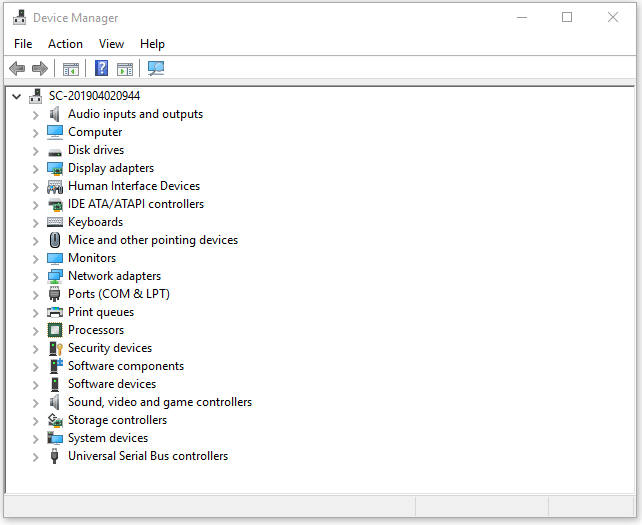642x525 pixels.
Task: Click the Storage controllers icon
Action: click(x=55, y=420)
